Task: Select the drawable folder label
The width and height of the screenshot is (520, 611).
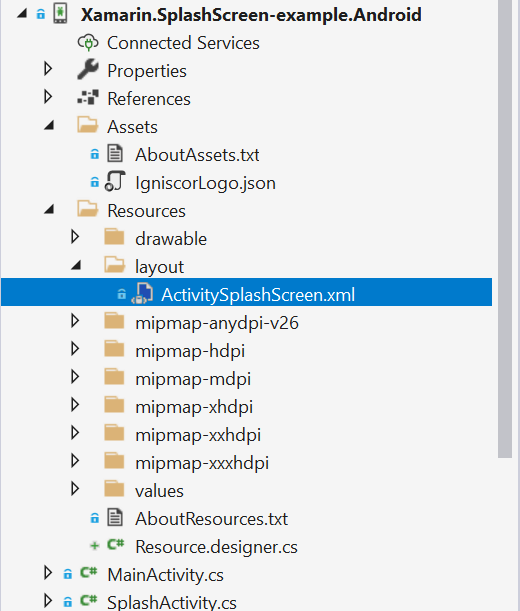Action: pos(171,239)
